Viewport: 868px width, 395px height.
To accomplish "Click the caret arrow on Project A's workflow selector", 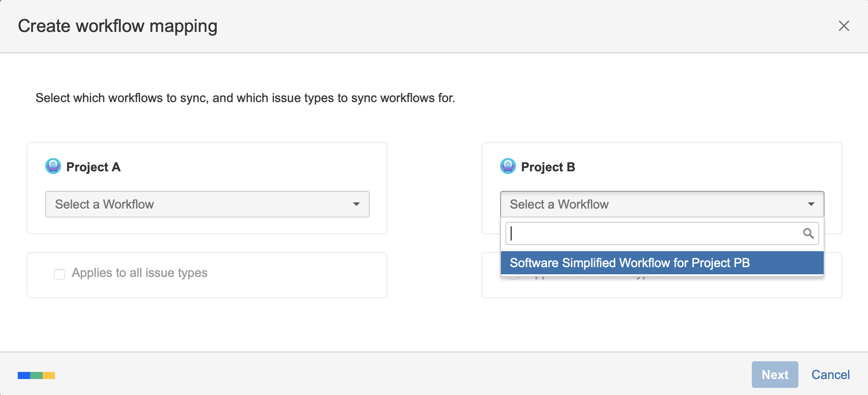I will [x=356, y=204].
